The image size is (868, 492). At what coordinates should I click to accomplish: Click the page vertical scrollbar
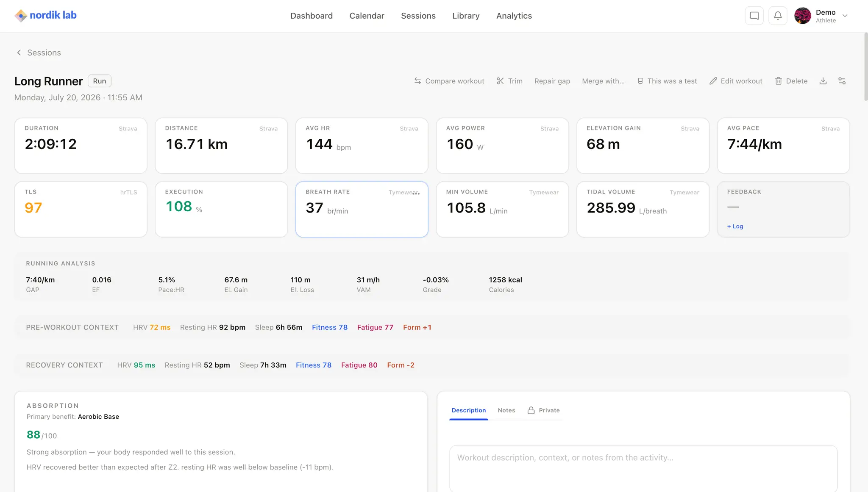(865, 68)
